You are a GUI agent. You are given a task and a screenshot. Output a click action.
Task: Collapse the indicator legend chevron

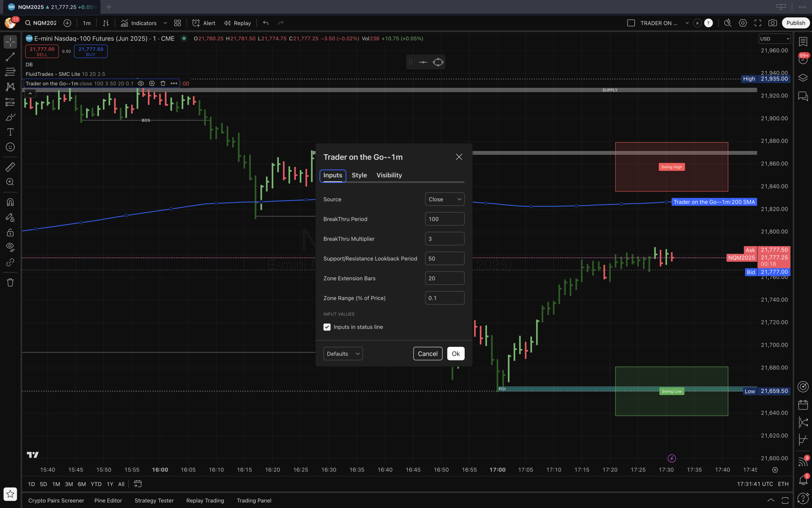[x=30, y=94]
